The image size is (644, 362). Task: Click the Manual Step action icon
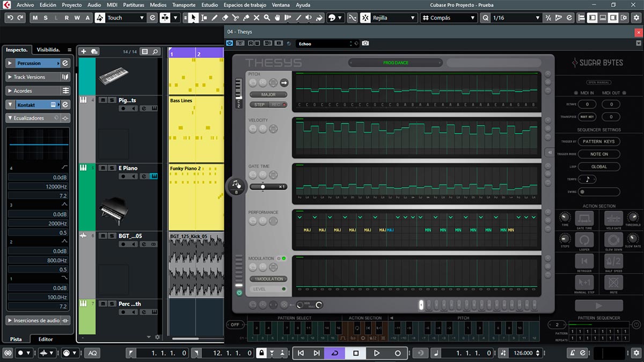pos(584,282)
